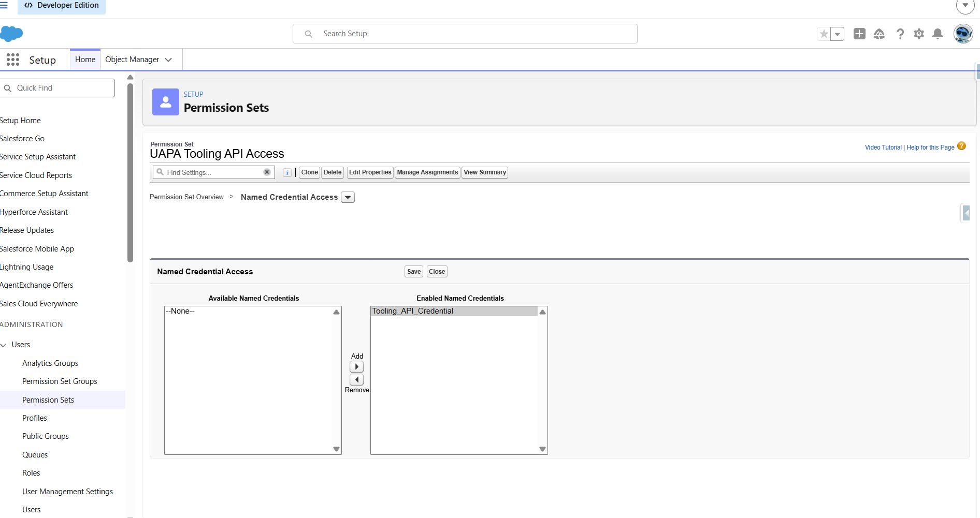The width and height of the screenshot is (980, 518).
Task: Open Setup Home in sidebar
Action: pyautogui.click(x=20, y=121)
